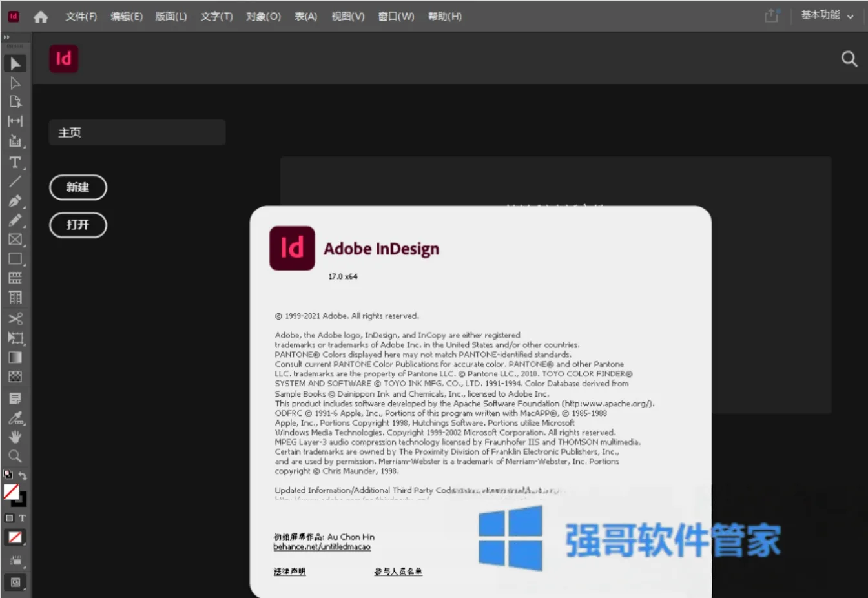Select the Gradient Swatch tool
This screenshot has height=598, width=868.
pos(15,357)
